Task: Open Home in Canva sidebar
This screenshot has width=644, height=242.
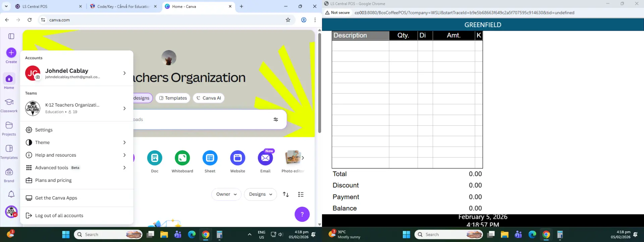Action: point(9,82)
